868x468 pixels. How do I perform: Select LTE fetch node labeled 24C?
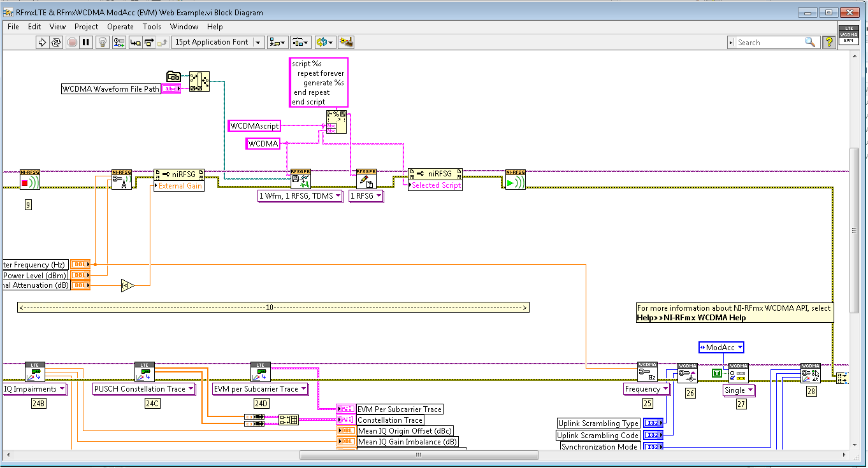pyautogui.click(x=145, y=372)
